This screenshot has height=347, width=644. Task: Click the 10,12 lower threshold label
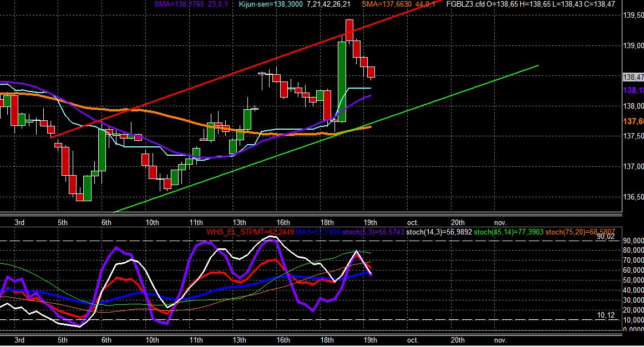pyautogui.click(x=606, y=315)
